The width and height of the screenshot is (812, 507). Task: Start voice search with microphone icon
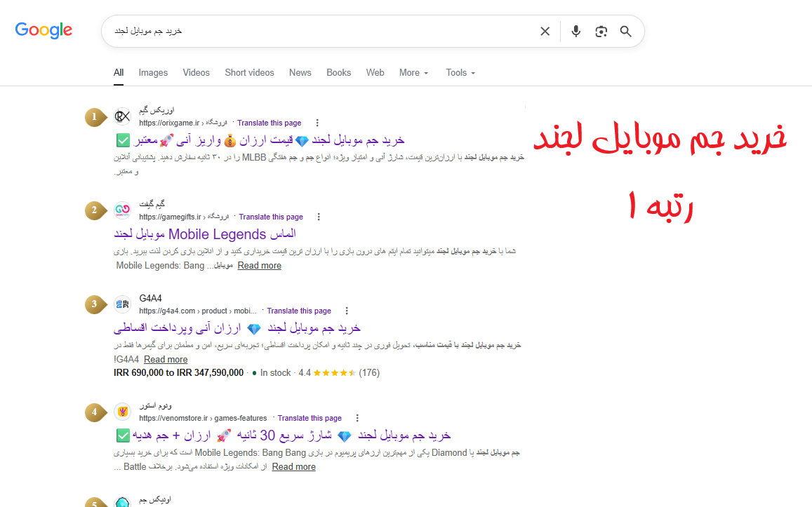click(x=575, y=31)
